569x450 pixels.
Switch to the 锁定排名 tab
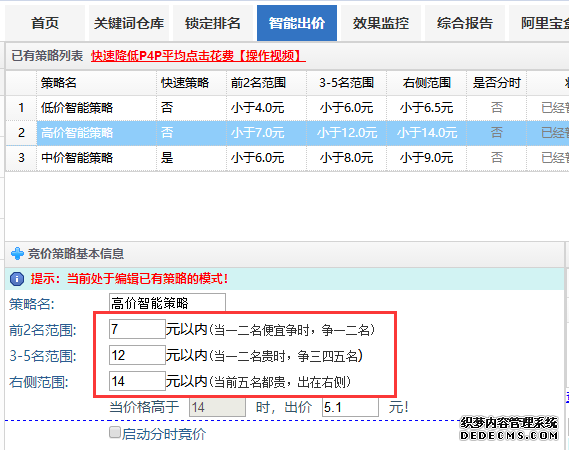[213, 23]
